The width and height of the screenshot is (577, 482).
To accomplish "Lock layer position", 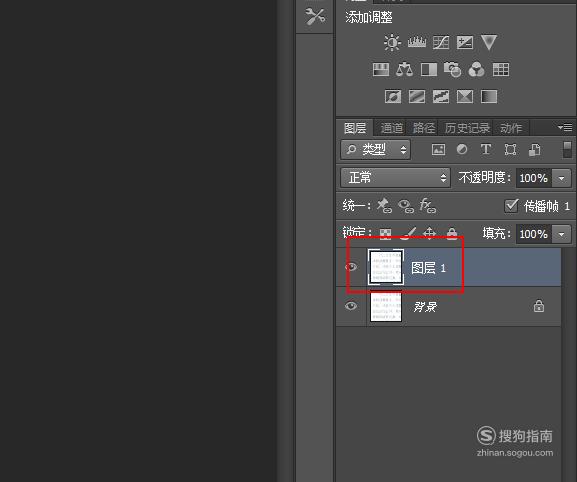I will [x=429, y=233].
